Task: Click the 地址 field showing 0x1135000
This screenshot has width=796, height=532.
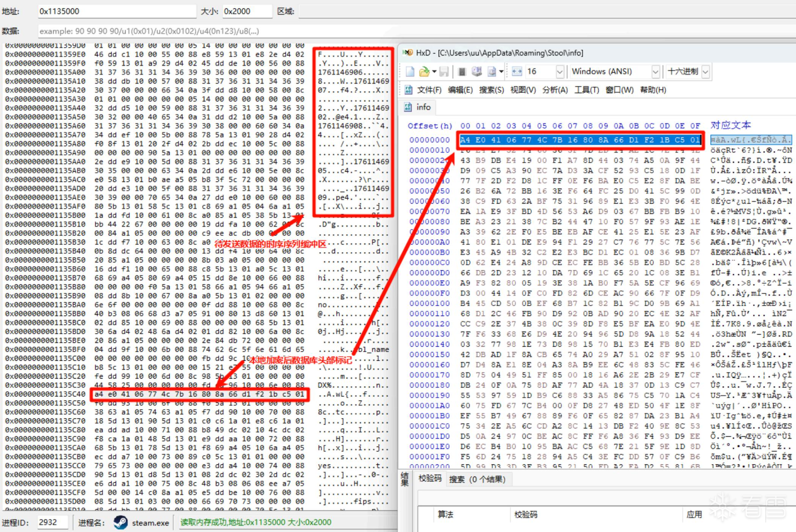Action: tap(116, 11)
